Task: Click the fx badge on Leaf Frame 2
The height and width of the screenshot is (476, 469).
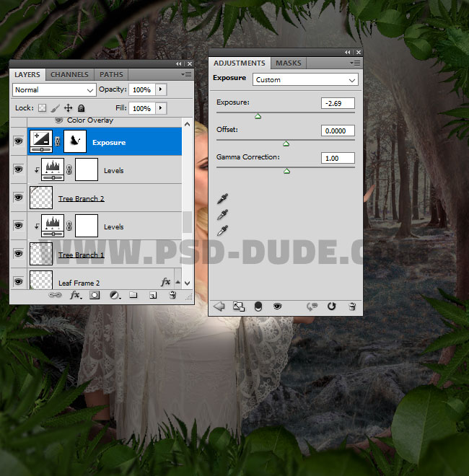Action: 165,282
